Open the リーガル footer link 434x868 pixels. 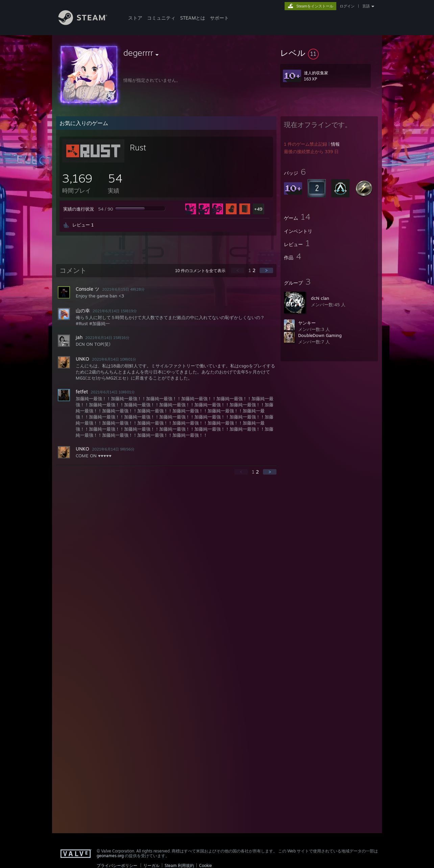point(151,865)
